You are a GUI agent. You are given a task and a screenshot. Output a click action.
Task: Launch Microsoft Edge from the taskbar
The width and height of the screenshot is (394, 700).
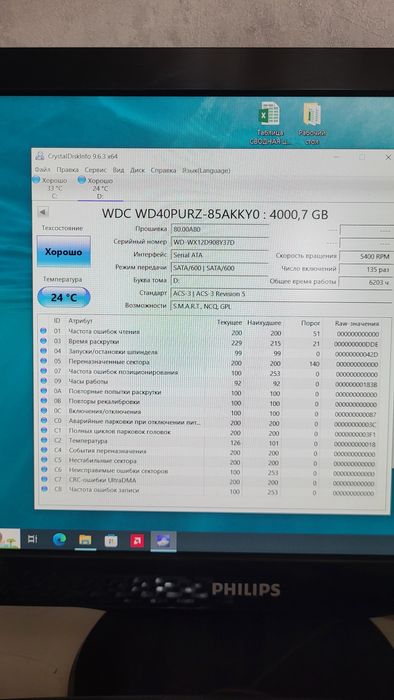pyautogui.click(x=59, y=540)
